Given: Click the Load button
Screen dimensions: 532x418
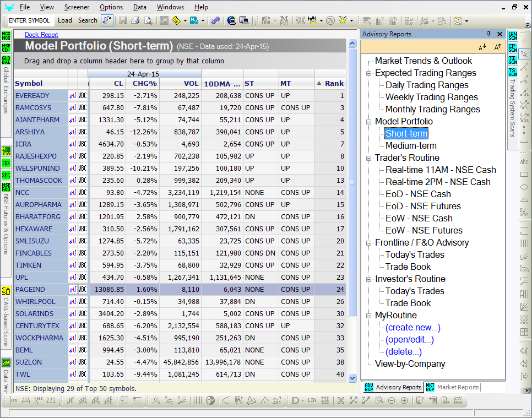Looking at the screenshot, I should 65,20.
